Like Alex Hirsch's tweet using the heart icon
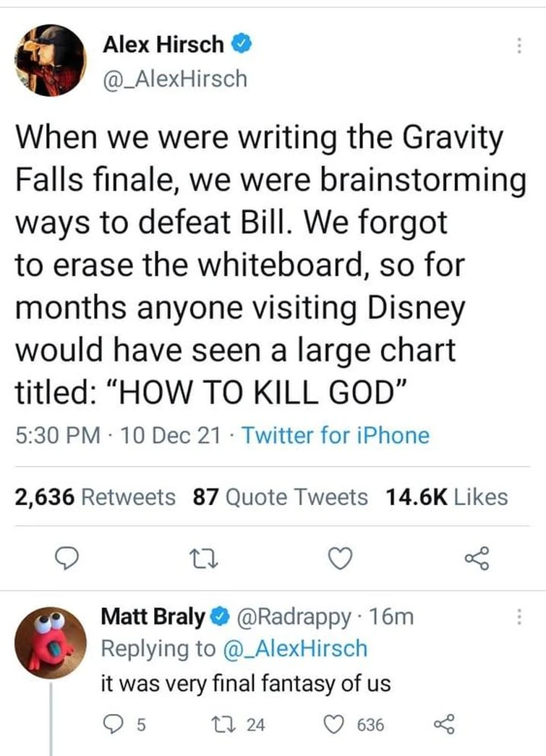Viewport: 546px width, 756px height. [340, 557]
